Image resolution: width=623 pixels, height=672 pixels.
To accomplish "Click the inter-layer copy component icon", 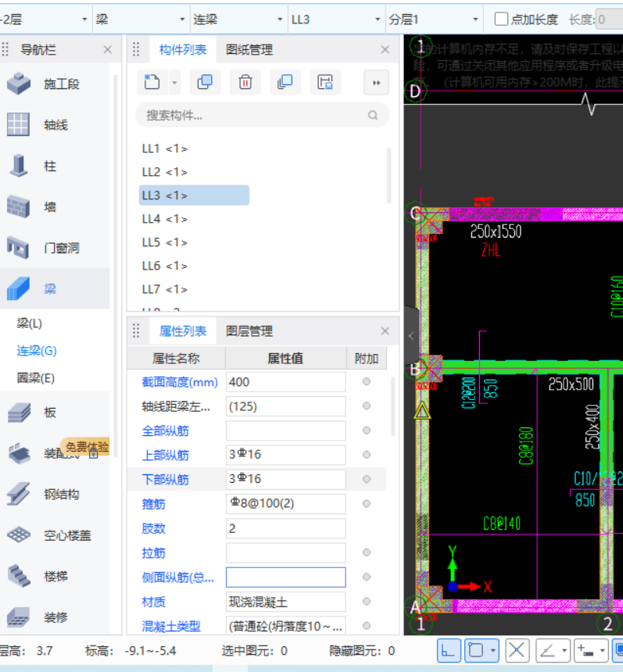I will [285, 82].
